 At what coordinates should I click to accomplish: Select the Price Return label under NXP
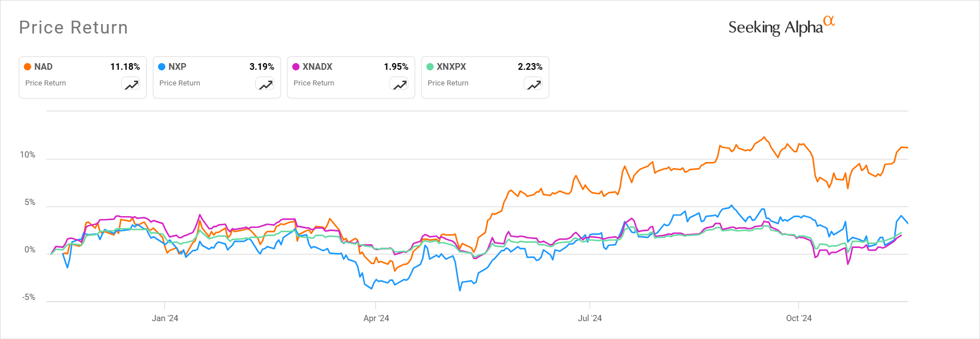point(179,83)
